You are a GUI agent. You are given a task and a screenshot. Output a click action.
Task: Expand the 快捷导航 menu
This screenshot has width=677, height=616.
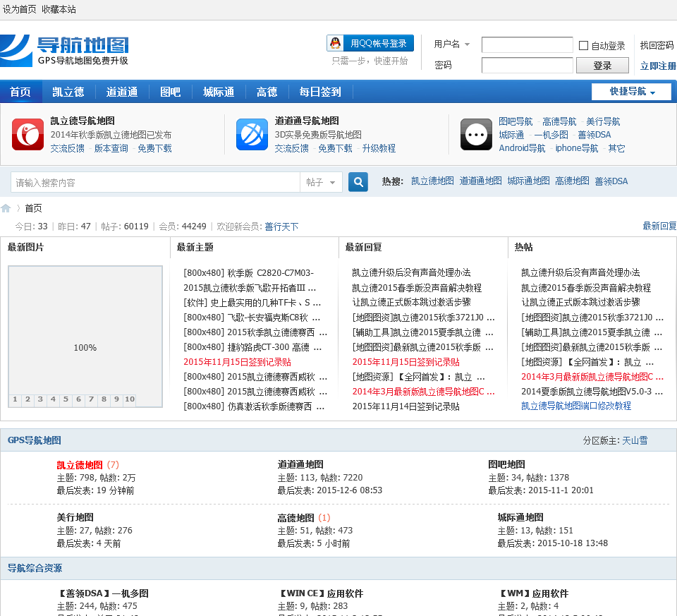tap(631, 92)
